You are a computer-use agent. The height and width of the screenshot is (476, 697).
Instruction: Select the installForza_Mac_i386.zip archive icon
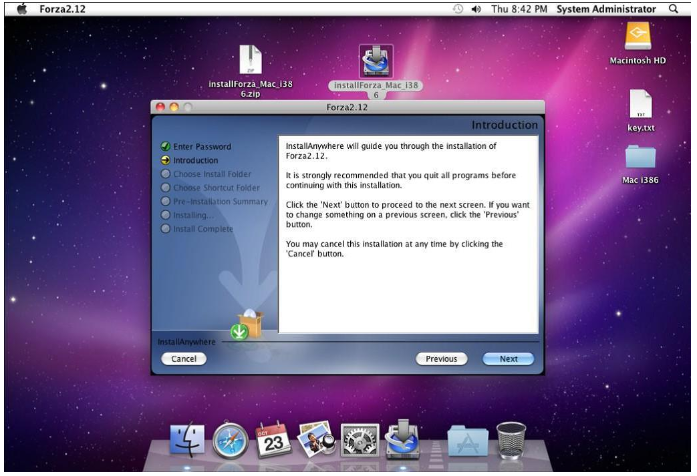251,60
